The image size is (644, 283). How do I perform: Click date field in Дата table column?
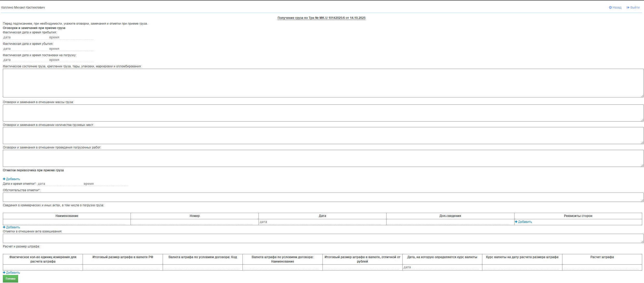320,222
